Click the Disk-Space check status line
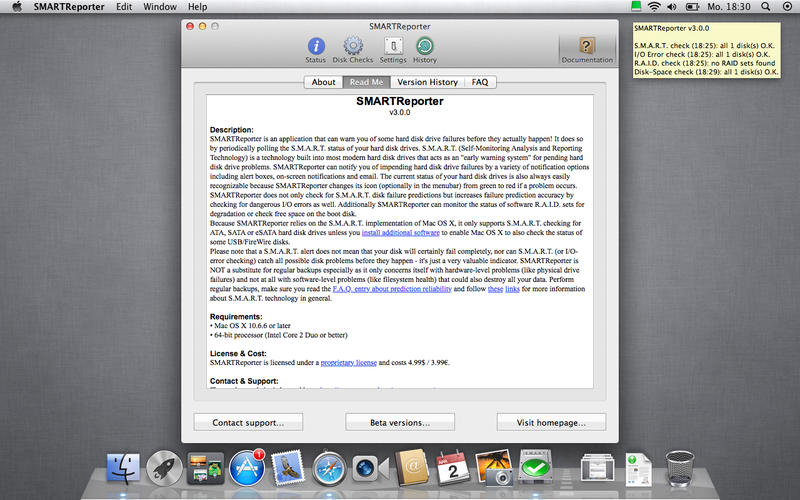 [x=706, y=72]
